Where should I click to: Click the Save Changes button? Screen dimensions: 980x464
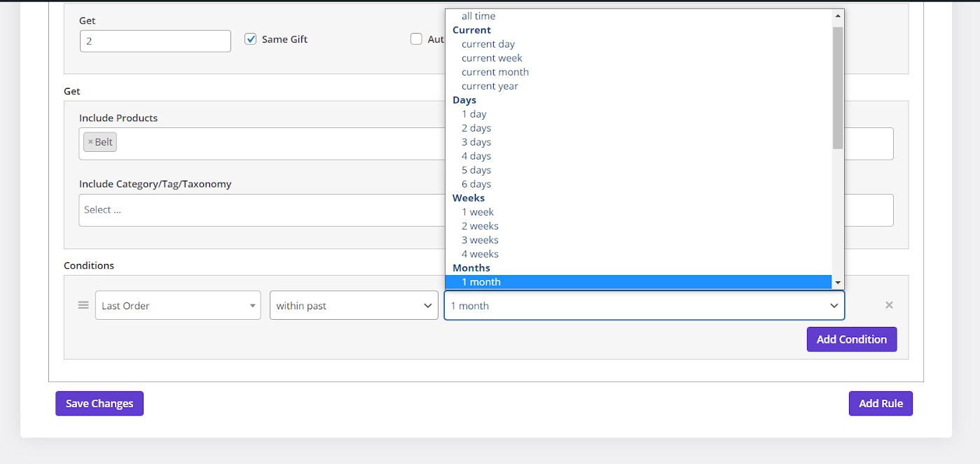coord(99,403)
